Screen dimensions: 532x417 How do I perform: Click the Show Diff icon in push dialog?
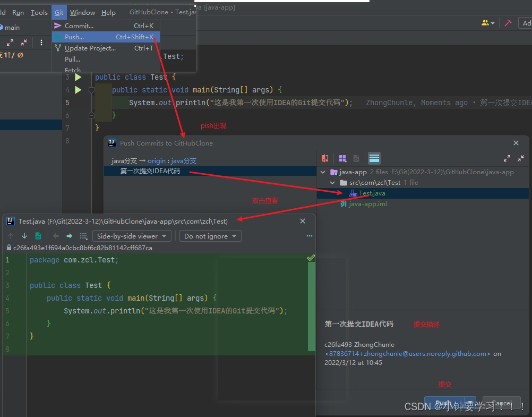pos(325,158)
